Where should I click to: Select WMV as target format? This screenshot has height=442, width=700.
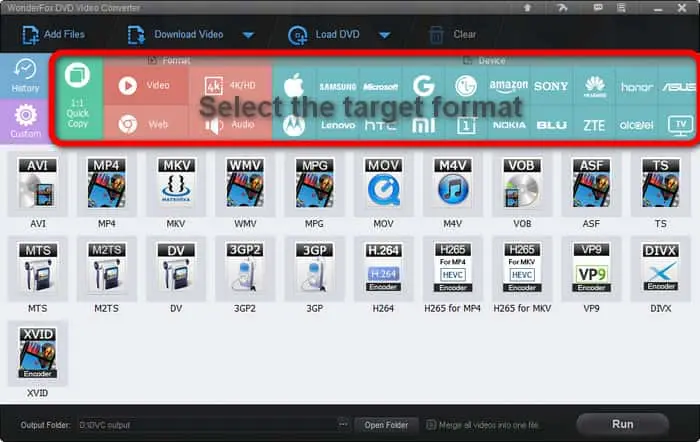pyautogui.click(x=245, y=184)
